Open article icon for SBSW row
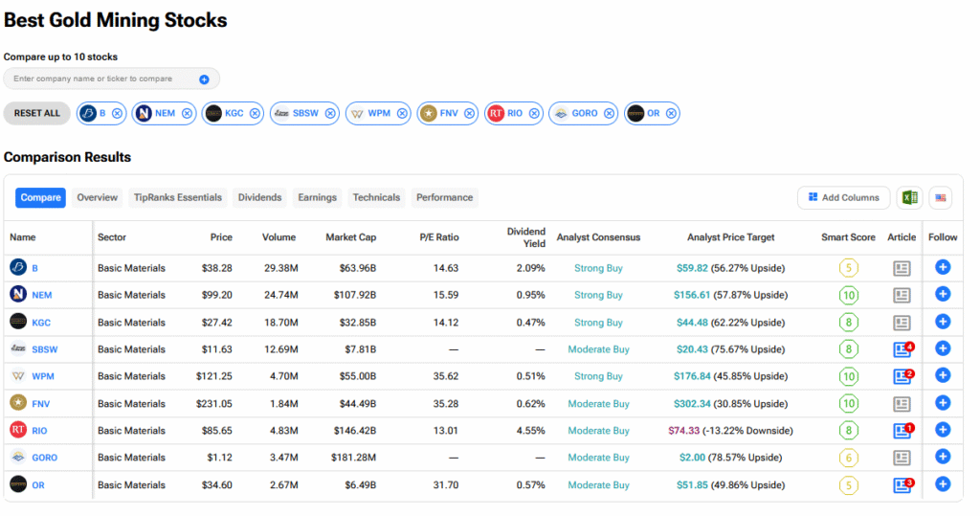 point(902,349)
